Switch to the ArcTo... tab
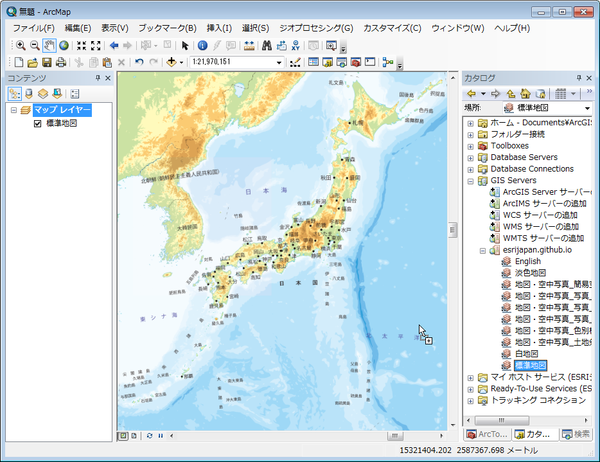Screen dimensions: 600x462 [x=488, y=434]
